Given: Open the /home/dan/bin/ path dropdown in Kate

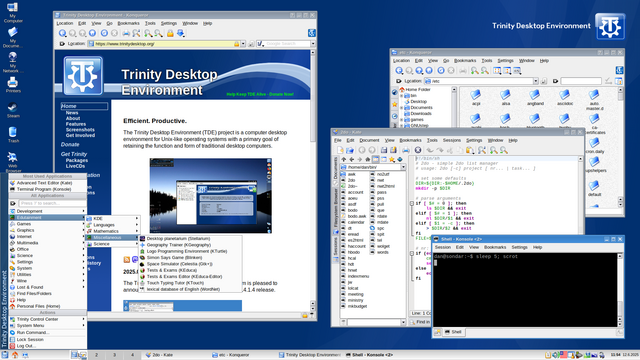Looking at the screenshot, I should pos(403,167).
